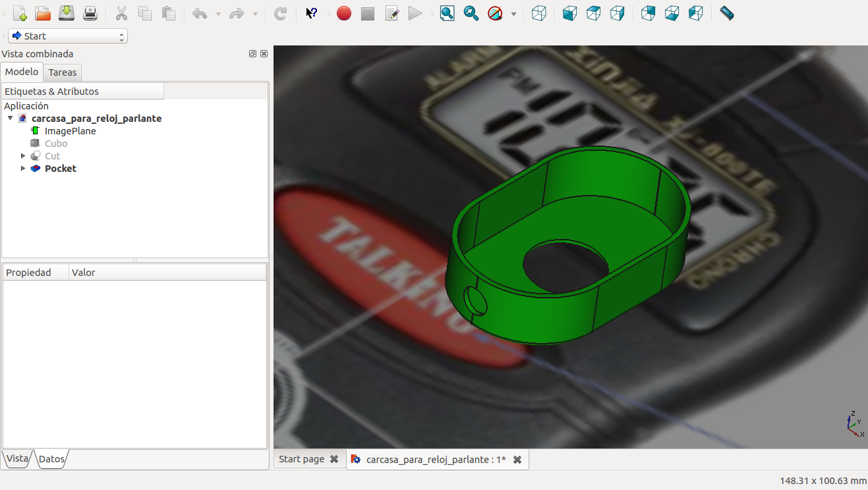The image size is (868, 490).
Task: Switch to the Vista property tab
Action: click(x=17, y=458)
